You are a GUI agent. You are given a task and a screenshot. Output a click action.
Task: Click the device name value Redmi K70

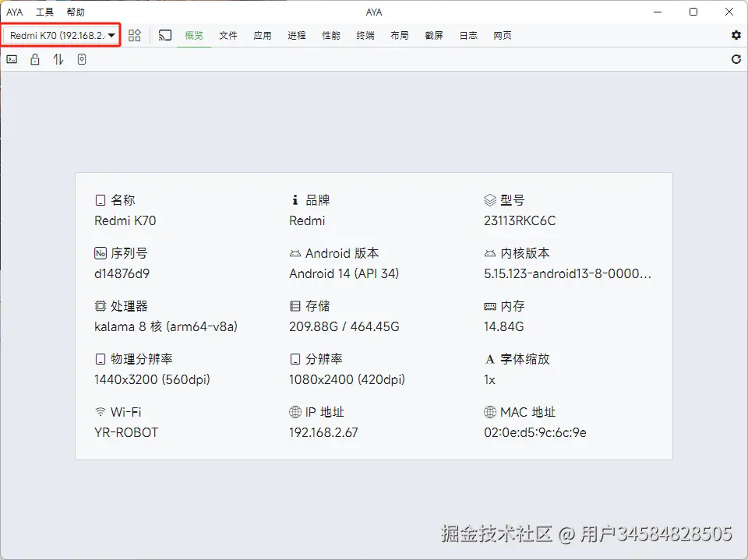click(x=125, y=221)
